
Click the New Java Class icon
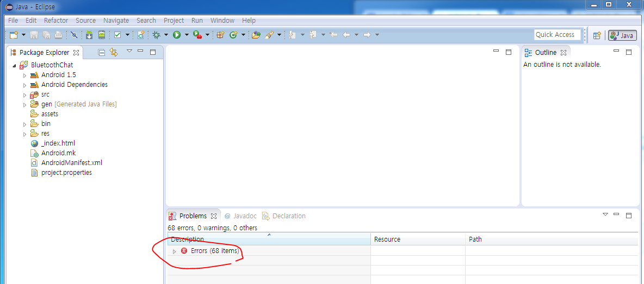point(233,35)
